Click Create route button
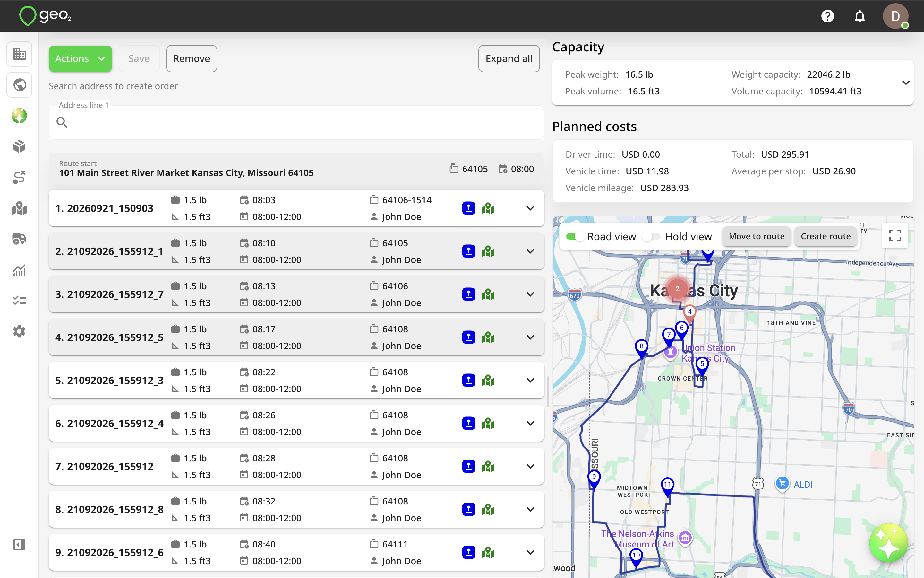 [x=826, y=236]
